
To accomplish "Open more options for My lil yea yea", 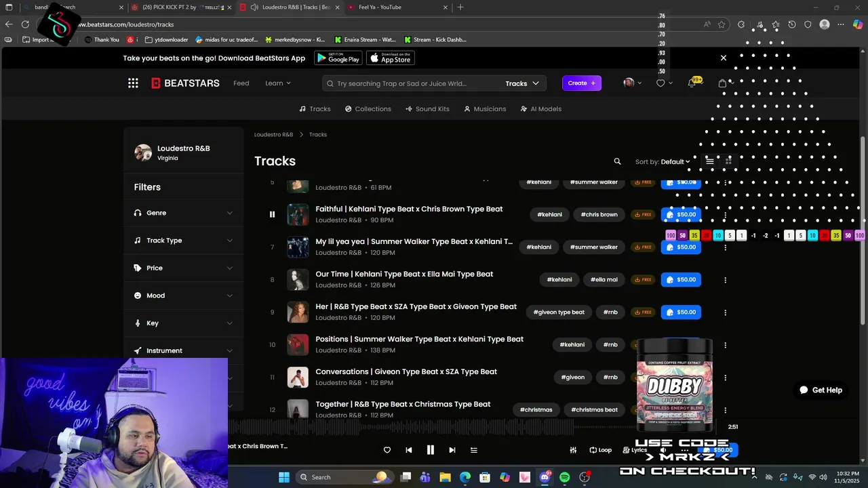I will tap(725, 247).
